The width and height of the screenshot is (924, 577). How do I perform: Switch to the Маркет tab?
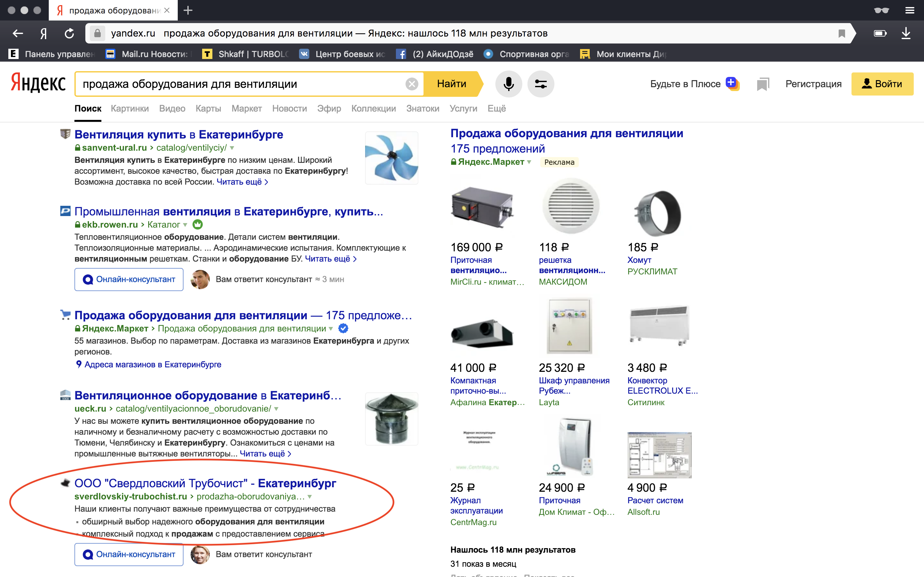tap(246, 108)
